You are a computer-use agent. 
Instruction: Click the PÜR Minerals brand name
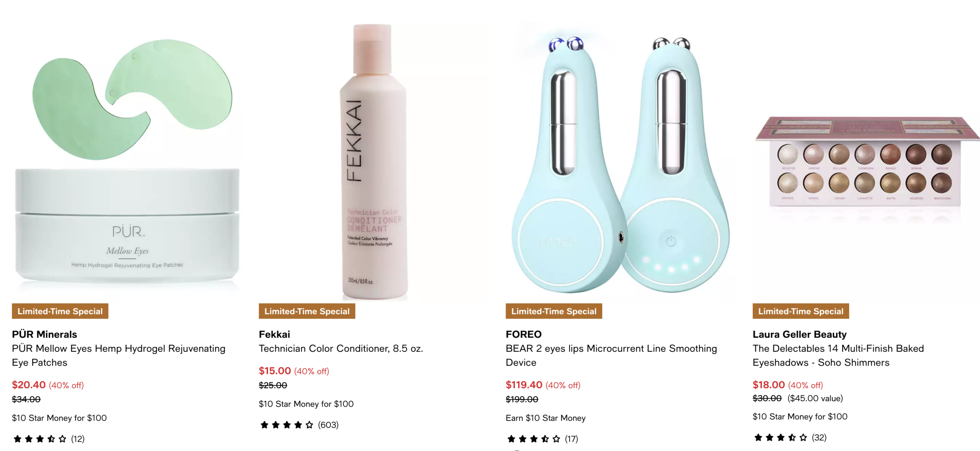tap(44, 334)
